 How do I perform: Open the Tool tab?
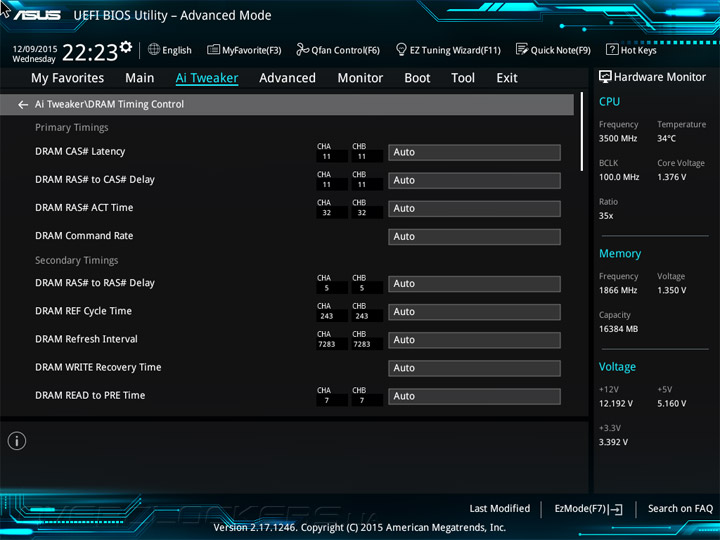(463, 78)
